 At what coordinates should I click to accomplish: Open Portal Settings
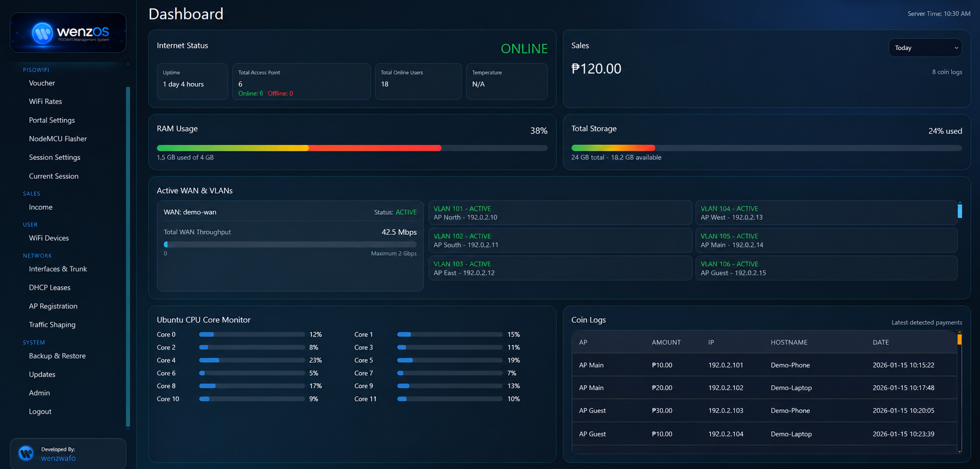point(52,120)
